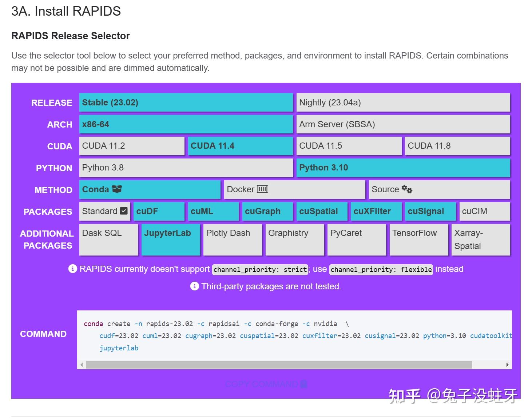Choose Python 3.8

pos(186,168)
